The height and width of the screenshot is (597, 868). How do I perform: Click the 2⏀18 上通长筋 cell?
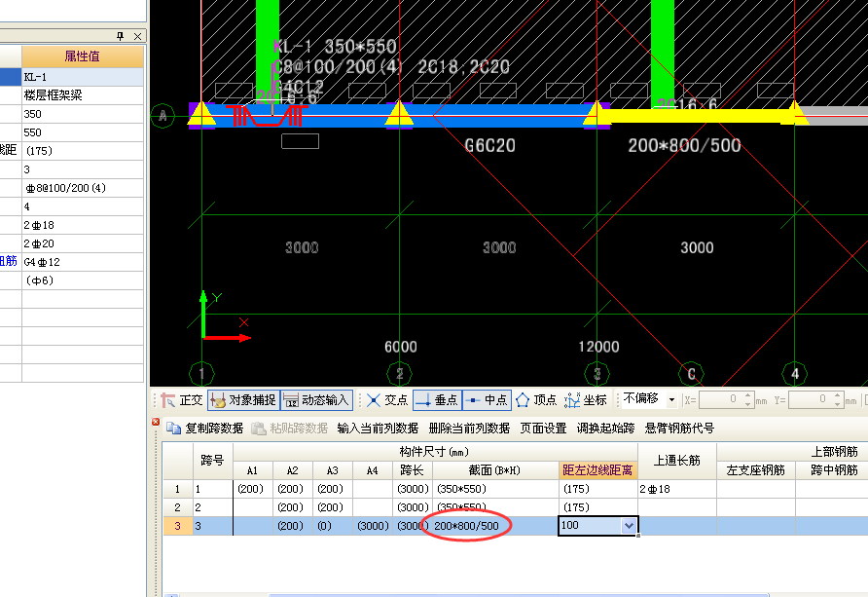tap(677, 489)
